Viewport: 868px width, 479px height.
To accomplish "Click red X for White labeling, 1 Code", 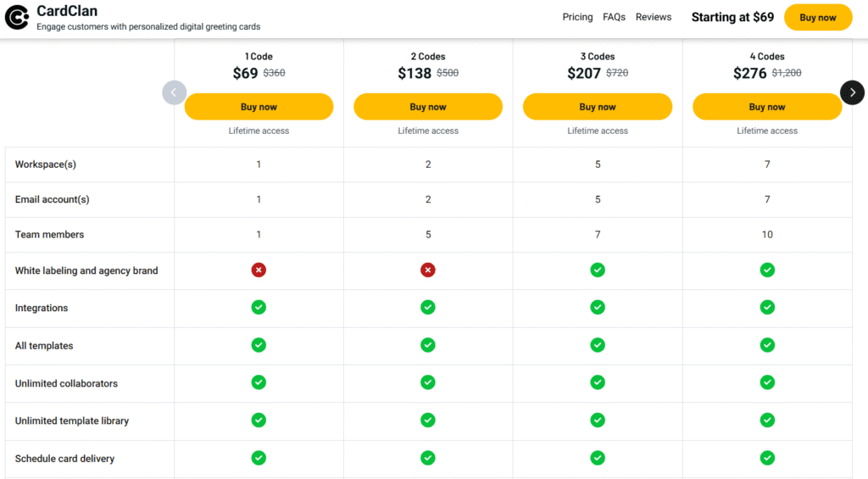I will click(259, 270).
